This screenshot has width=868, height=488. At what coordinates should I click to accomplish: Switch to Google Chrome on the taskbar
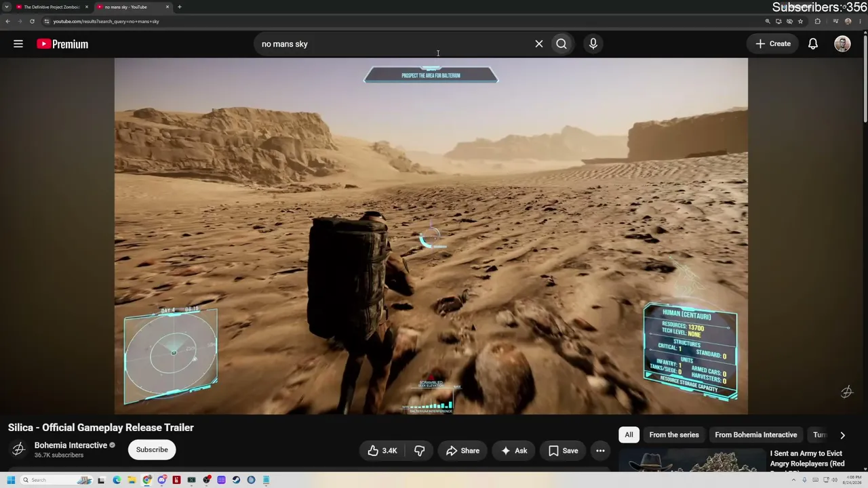point(146,480)
